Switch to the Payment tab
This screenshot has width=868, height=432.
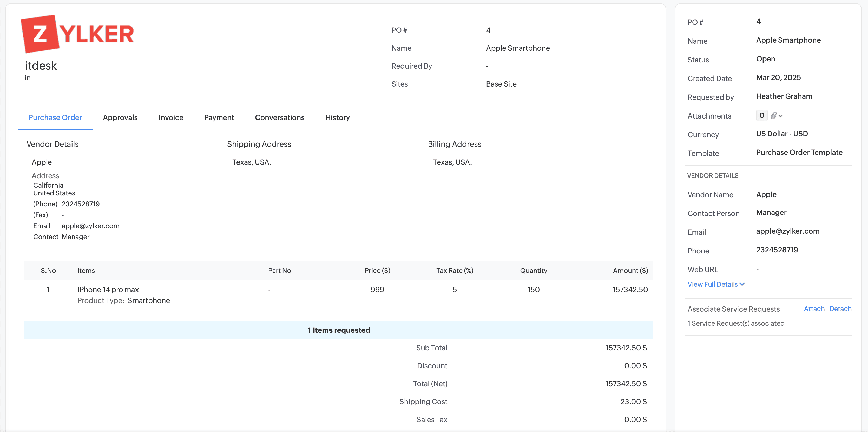click(x=219, y=117)
